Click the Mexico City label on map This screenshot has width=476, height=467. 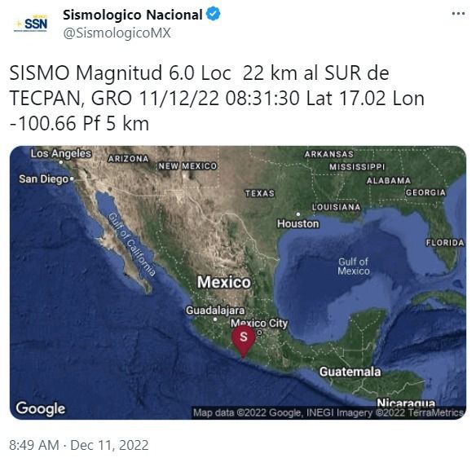pyautogui.click(x=259, y=324)
